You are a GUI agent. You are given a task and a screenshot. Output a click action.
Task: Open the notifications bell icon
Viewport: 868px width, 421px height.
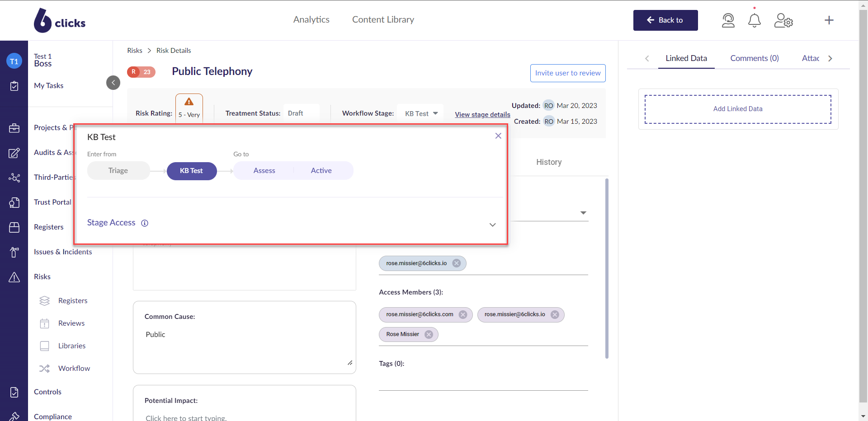(x=754, y=20)
